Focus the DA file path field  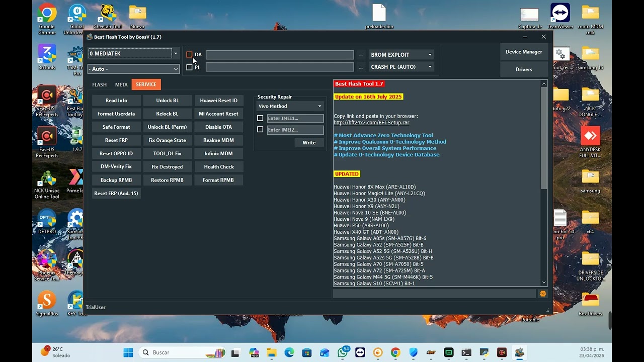pyautogui.click(x=280, y=55)
